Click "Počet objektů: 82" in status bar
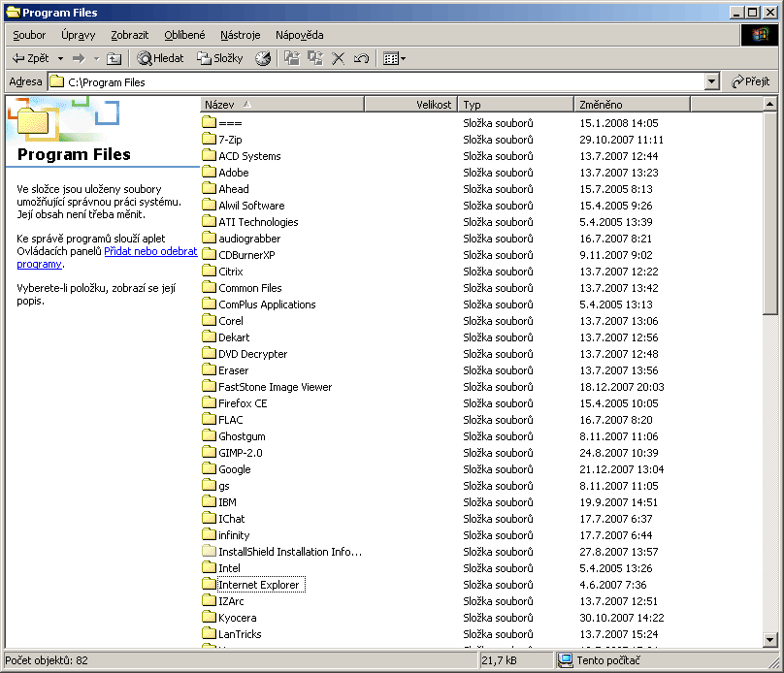784x673 pixels. [47, 660]
